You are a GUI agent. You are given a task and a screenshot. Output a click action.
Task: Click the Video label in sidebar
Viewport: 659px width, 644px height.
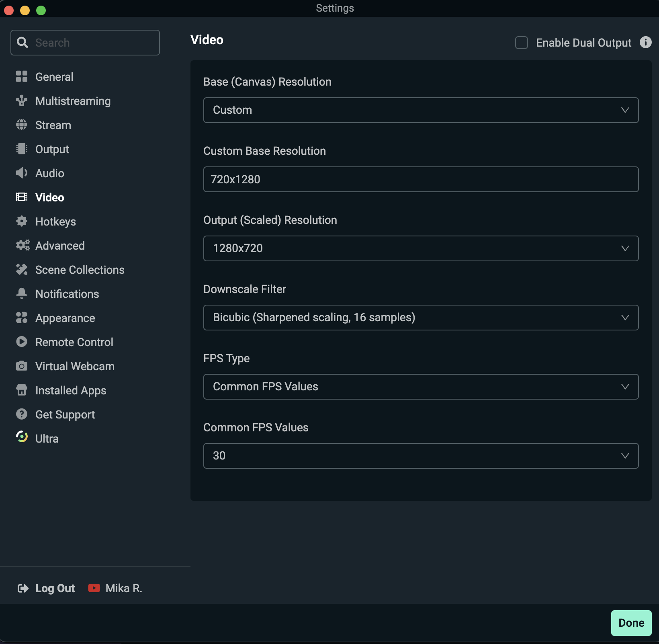50,197
